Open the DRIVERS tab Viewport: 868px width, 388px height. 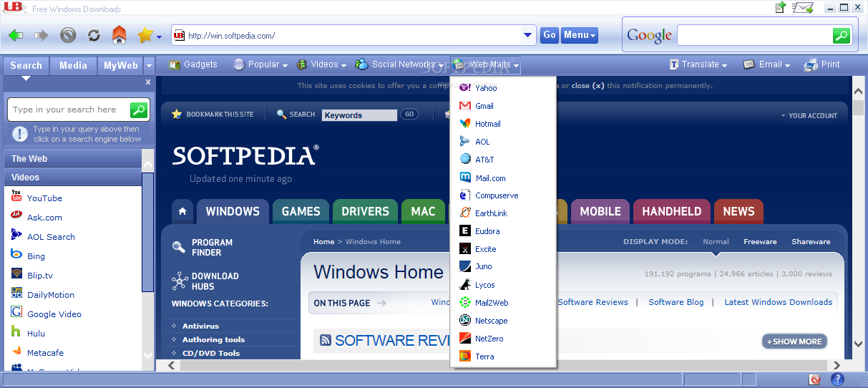pos(365,211)
